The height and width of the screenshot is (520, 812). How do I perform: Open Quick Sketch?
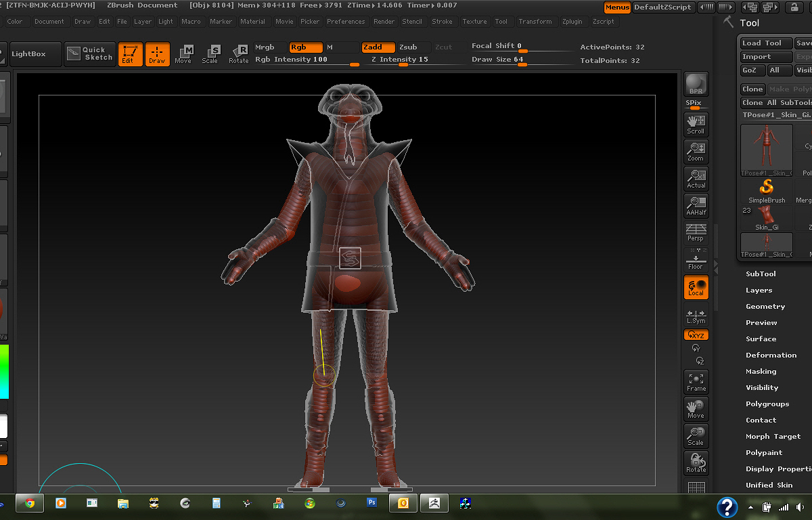click(x=90, y=54)
